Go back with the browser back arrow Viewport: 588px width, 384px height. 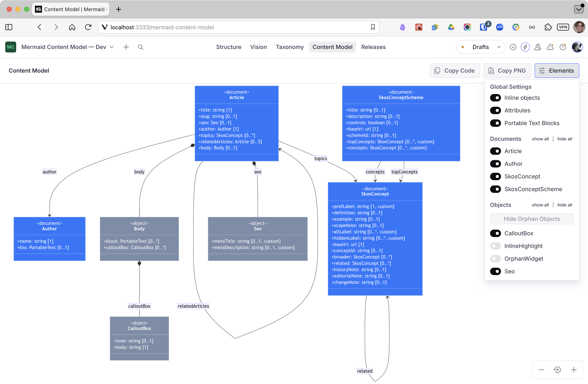coord(40,27)
